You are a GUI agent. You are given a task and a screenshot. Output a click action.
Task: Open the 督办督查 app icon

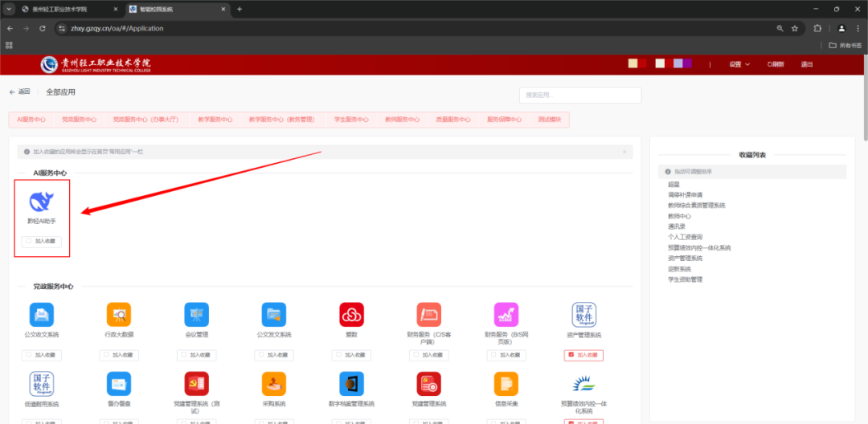(x=119, y=384)
